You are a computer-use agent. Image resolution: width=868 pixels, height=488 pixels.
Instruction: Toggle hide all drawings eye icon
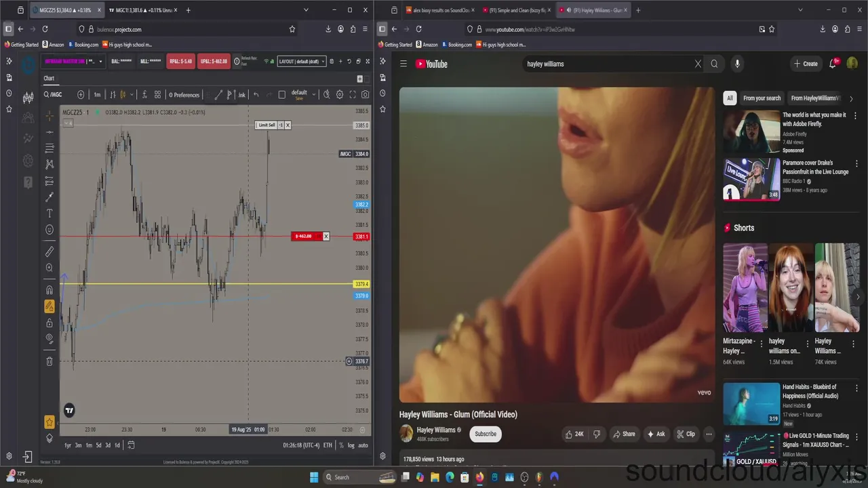(x=50, y=338)
